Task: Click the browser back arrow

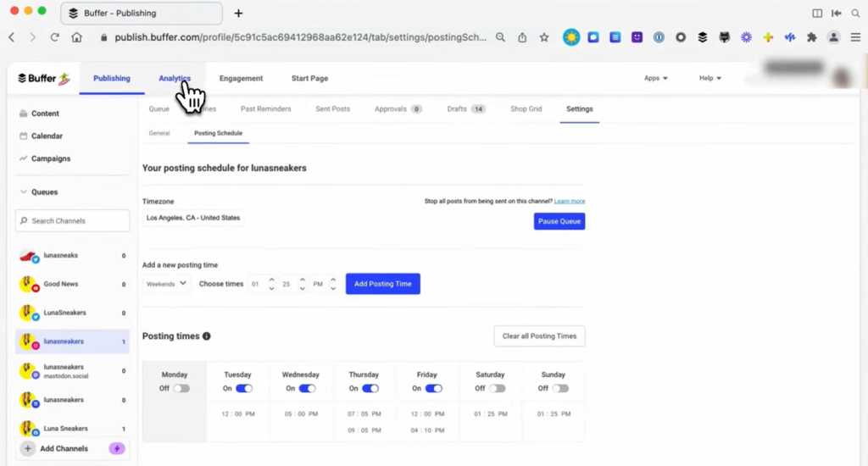Action: click(x=12, y=37)
